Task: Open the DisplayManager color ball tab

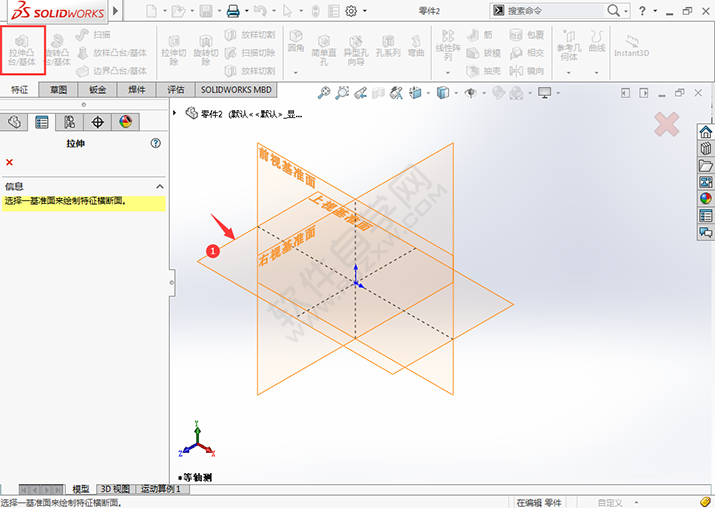Action: [125, 122]
